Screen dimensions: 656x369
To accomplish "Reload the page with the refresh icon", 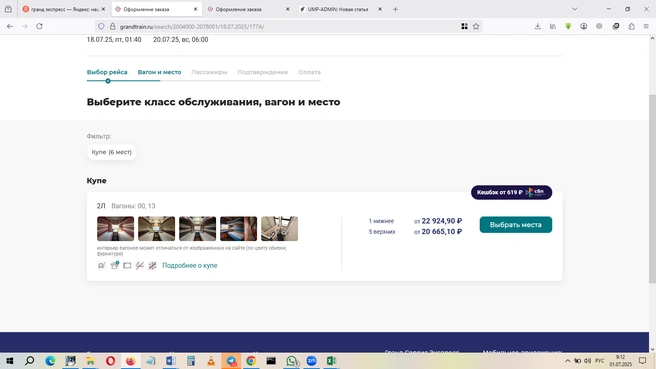I will pyautogui.click(x=39, y=26).
